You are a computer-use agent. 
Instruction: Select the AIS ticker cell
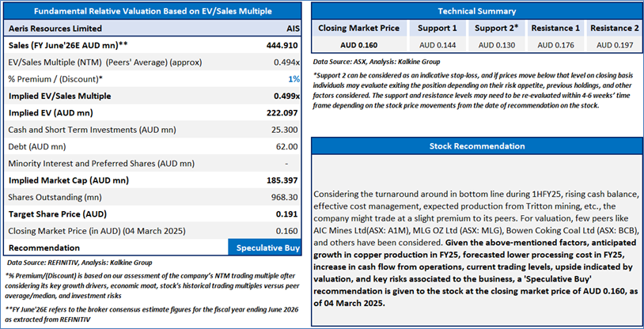tap(288, 27)
